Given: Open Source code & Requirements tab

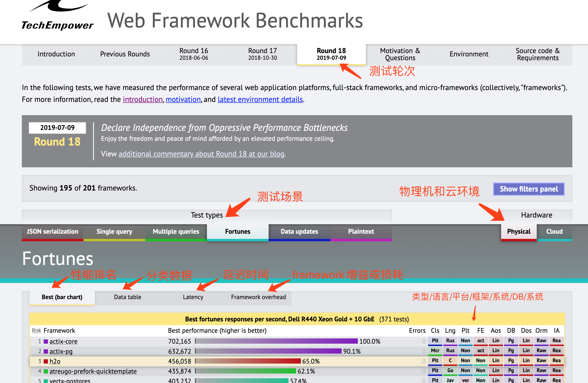Looking at the screenshot, I should click(538, 54).
